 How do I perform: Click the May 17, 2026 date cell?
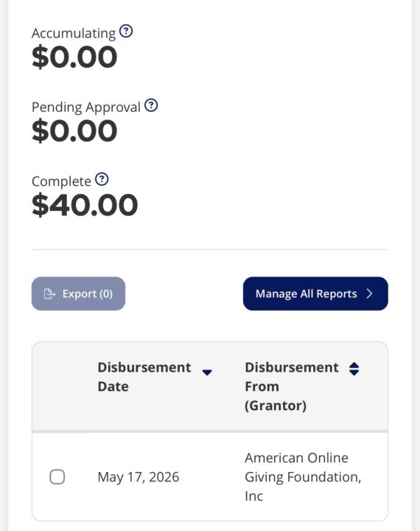(x=138, y=477)
